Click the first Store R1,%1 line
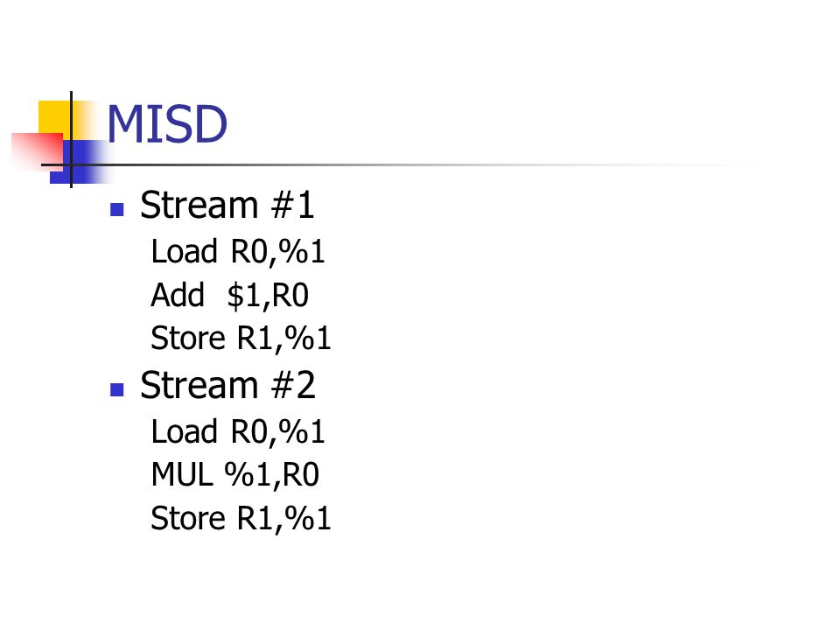The height and width of the screenshot is (630, 840). pyautogui.click(x=241, y=338)
